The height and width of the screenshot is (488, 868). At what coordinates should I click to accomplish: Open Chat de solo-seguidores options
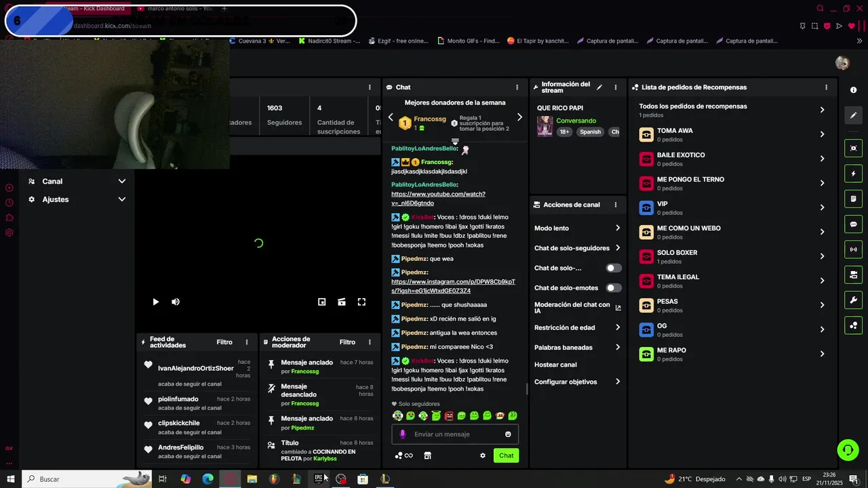(578, 248)
